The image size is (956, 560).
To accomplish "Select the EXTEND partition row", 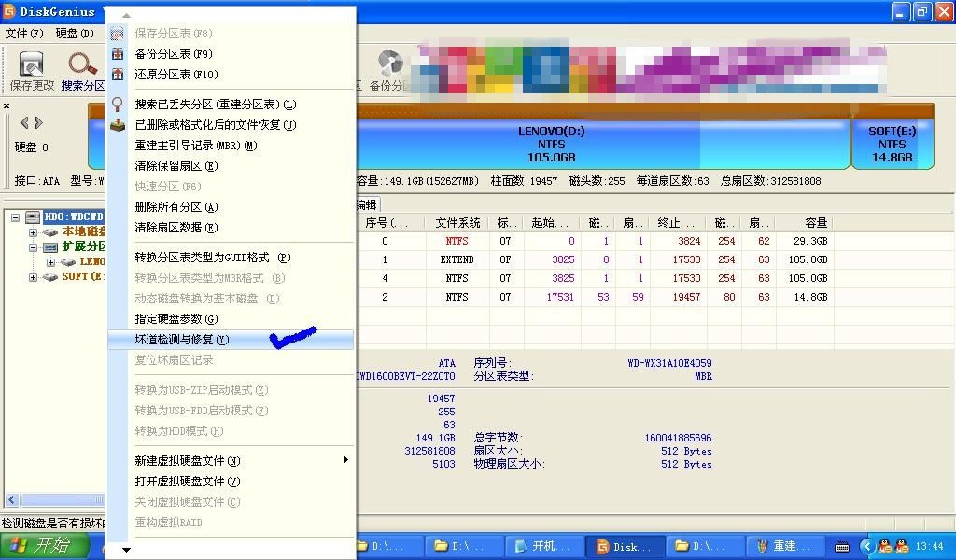I will point(595,259).
